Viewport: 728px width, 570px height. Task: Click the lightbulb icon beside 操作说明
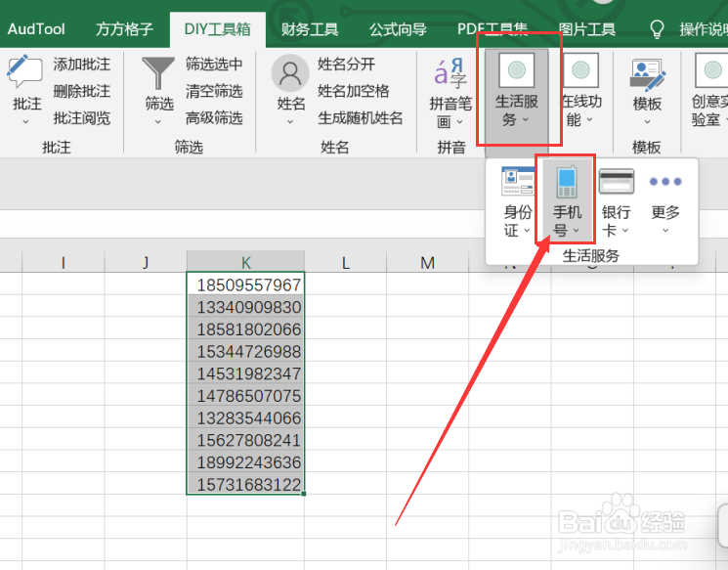pyautogui.click(x=657, y=29)
